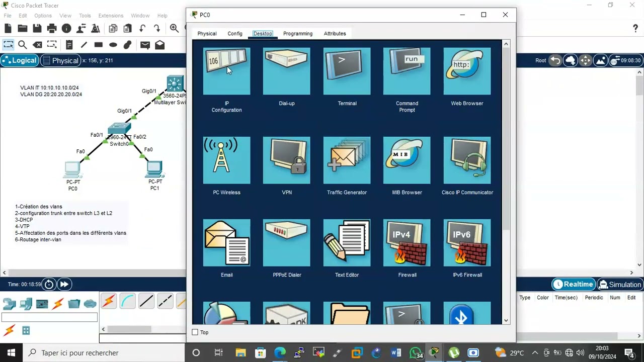Screen dimensions: 644x362
Task: Select the Draw Rectangle tool
Action: (x=98, y=45)
